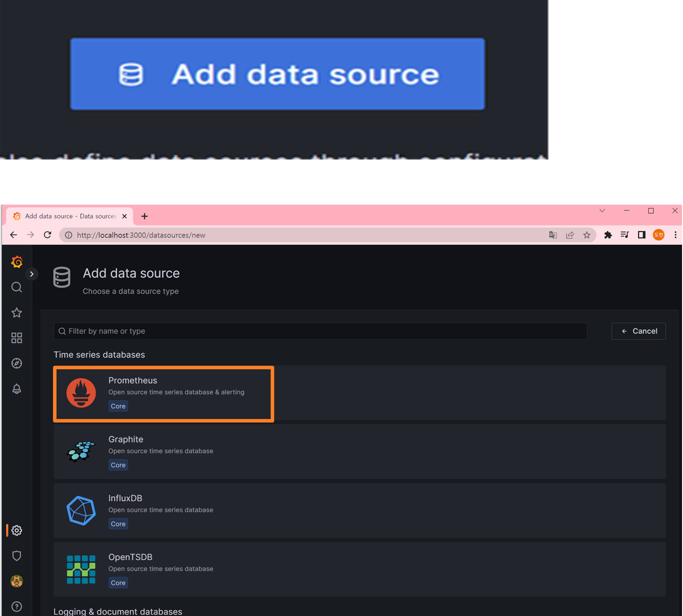Expand the sidebar with the chevron arrow
The image size is (683, 616).
31,274
